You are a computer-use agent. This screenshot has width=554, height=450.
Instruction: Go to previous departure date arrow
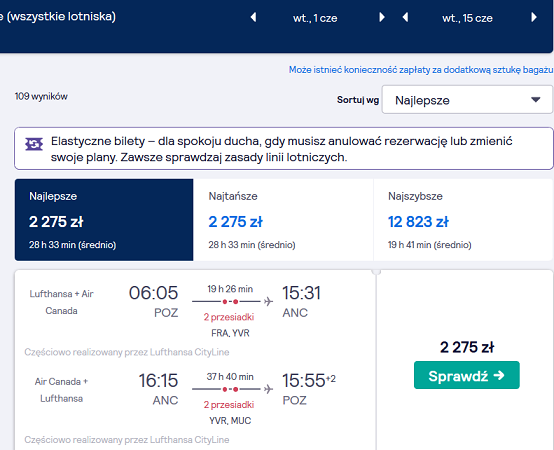[253, 17]
